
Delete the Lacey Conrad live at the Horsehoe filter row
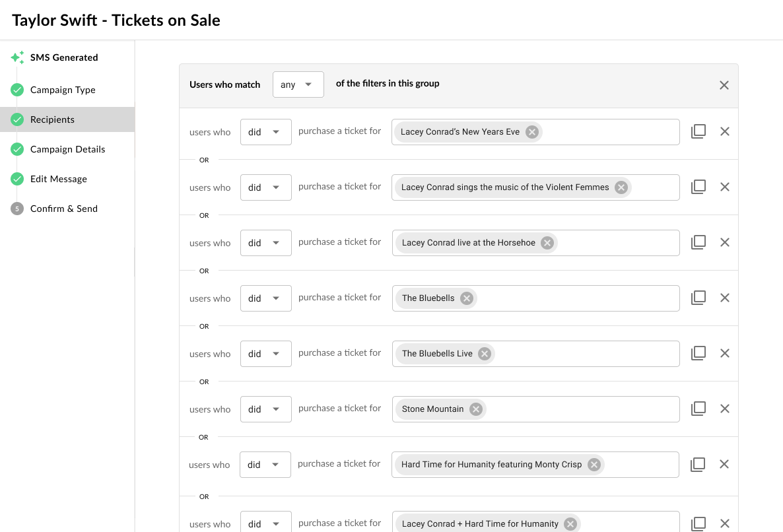coord(725,242)
